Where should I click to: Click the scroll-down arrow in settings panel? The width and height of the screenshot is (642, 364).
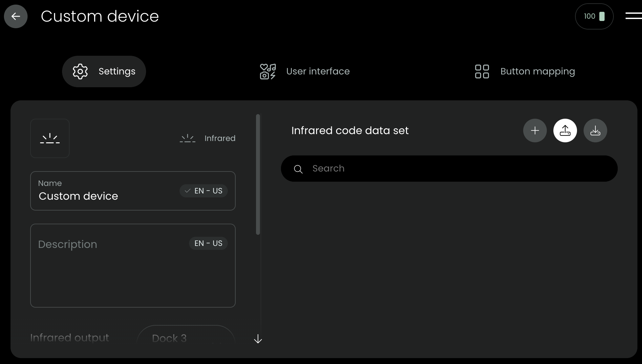258,339
